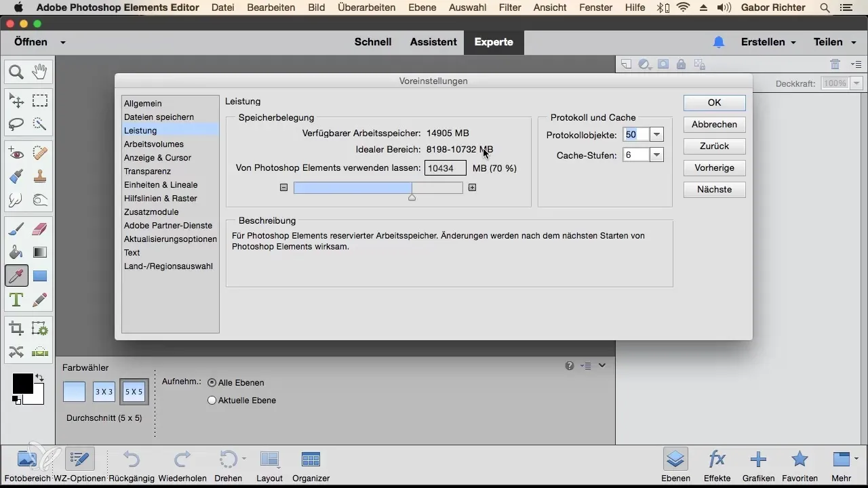Choose the point sample size

(75, 392)
